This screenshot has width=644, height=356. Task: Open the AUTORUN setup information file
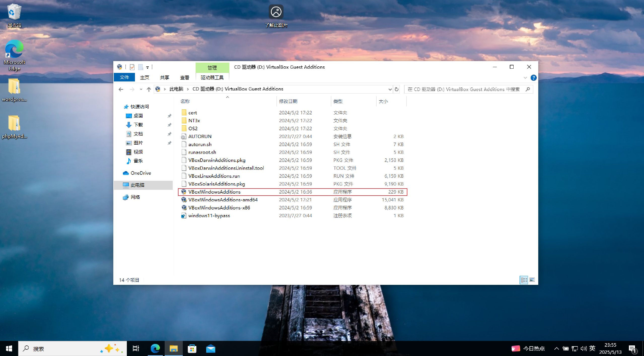pos(200,136)
